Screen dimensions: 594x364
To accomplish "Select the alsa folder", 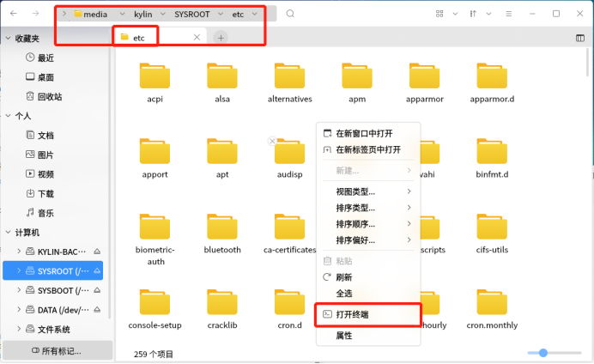I will [x=222, y=82].
